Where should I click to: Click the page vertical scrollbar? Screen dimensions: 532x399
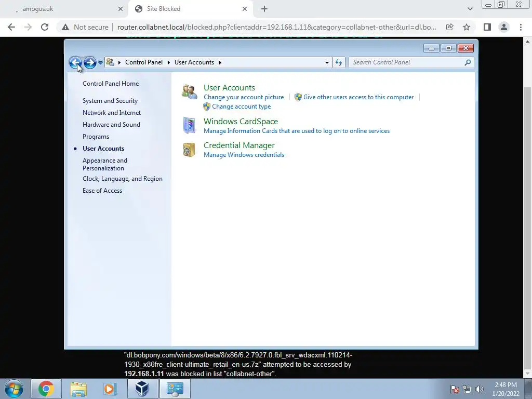[528, 228]
